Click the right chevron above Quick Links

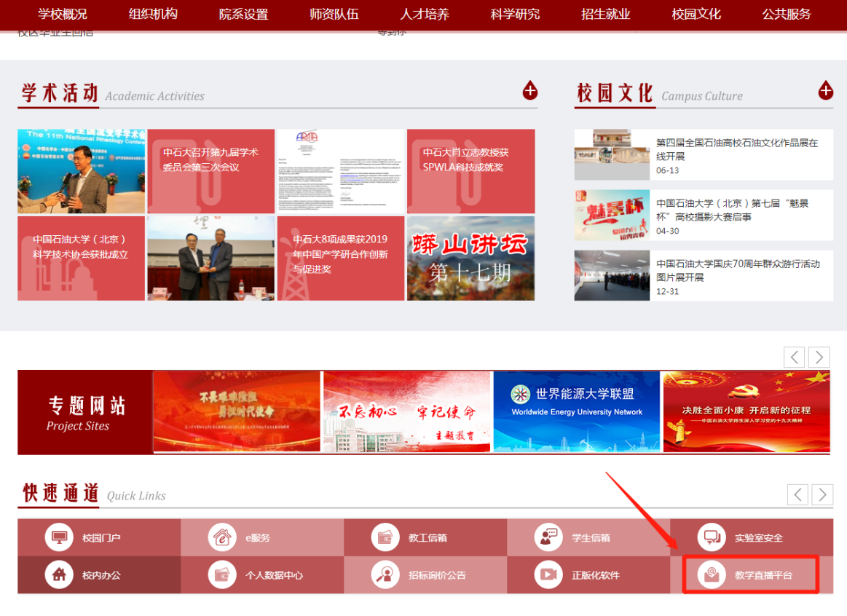822,494
